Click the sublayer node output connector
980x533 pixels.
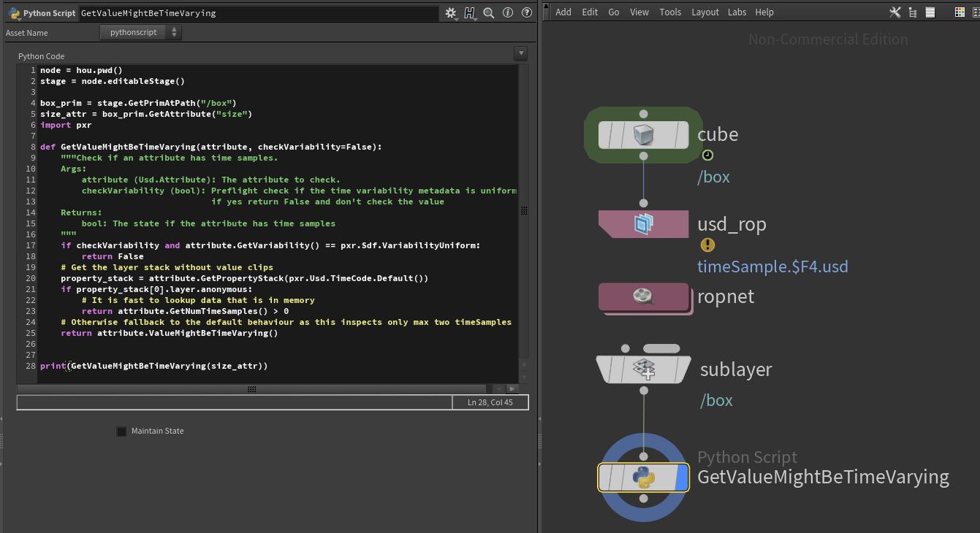click(x=643, y=391)
